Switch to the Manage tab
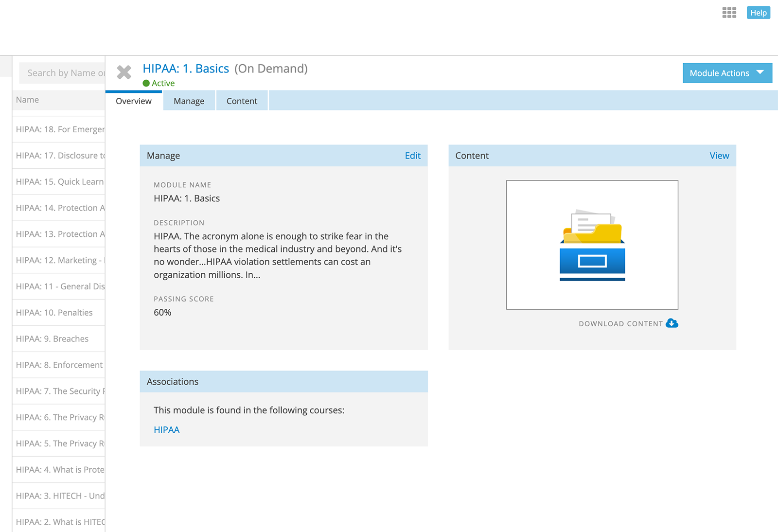 (189, 101)
